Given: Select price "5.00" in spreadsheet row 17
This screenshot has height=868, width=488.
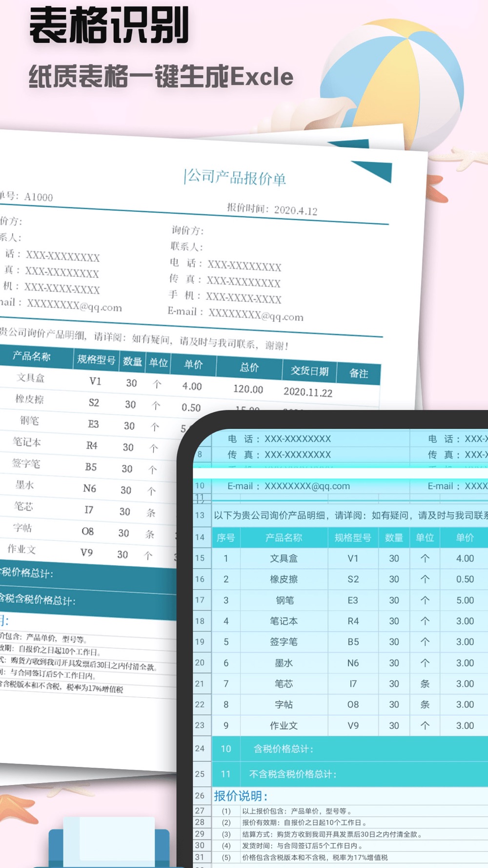Looking at the screenshot, I should pos(465,600).
